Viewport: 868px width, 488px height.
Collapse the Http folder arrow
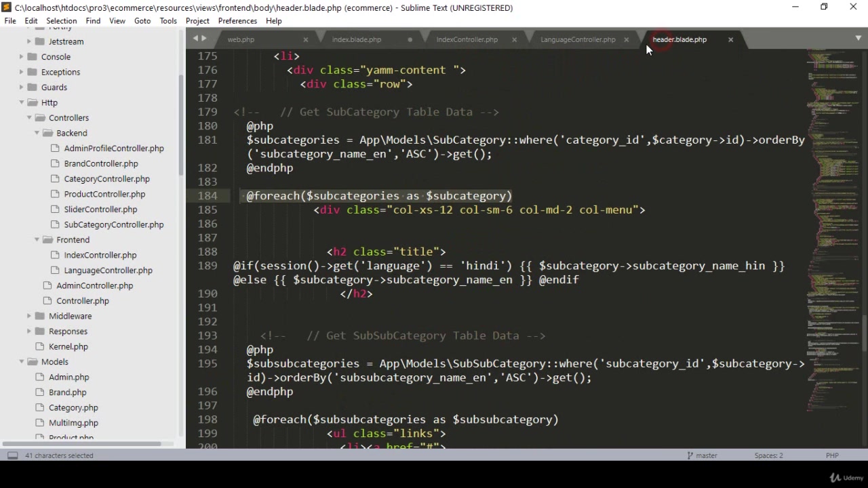click(22, 102)
